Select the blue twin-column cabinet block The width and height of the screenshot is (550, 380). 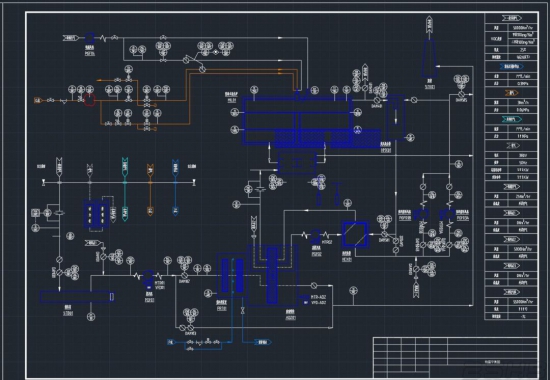(x=95, y=214)
